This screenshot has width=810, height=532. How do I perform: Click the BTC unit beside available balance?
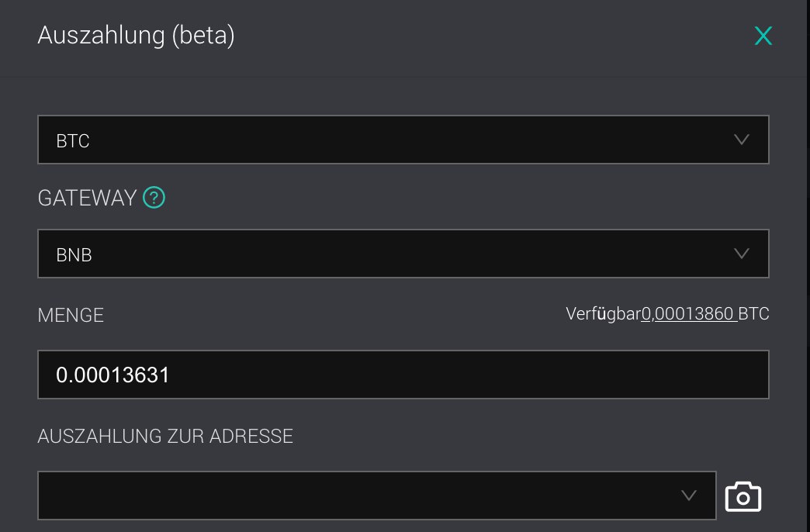point(753,313)
